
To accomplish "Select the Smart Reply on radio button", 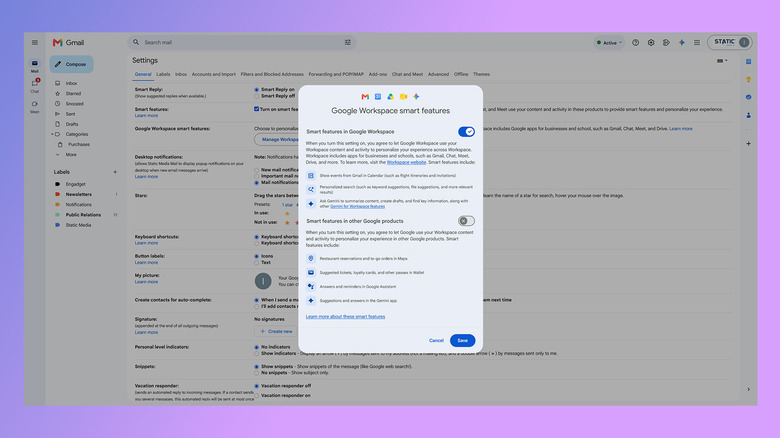I will click(257, 90).
